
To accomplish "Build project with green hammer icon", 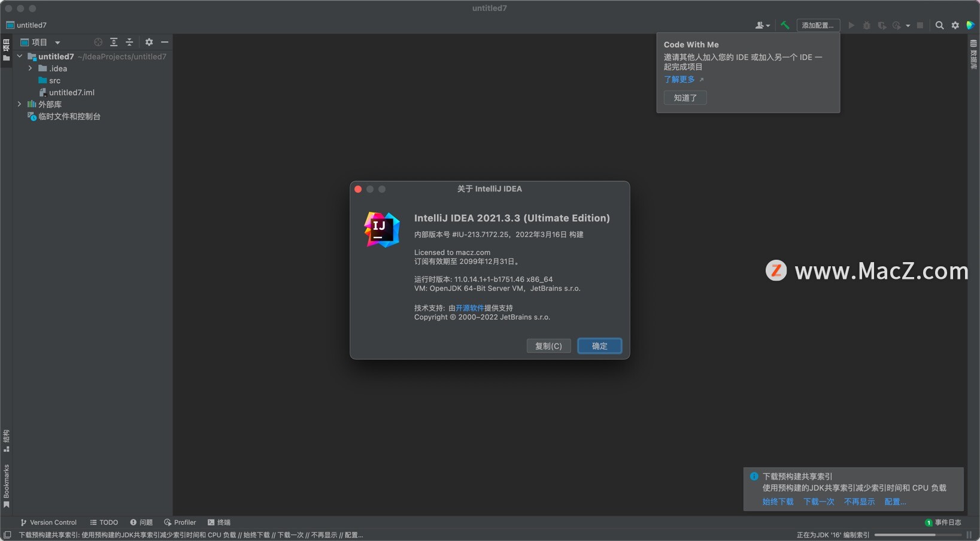I will [x=785, y=25].
